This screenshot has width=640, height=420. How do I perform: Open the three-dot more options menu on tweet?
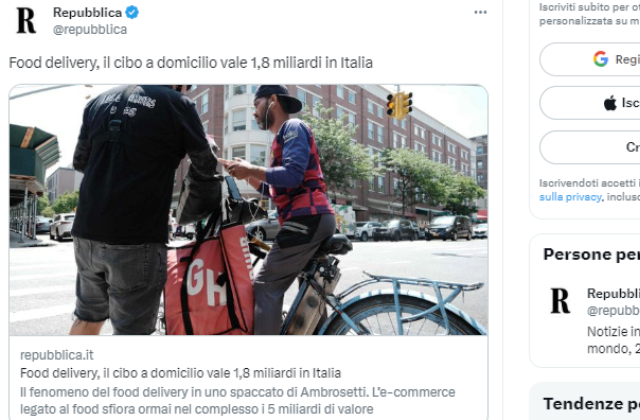pos(480,12)
